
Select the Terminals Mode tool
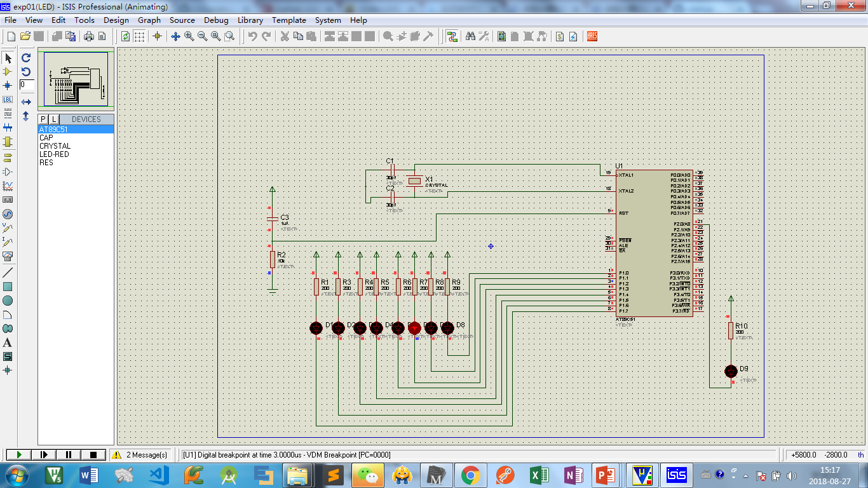click(8, 158)
